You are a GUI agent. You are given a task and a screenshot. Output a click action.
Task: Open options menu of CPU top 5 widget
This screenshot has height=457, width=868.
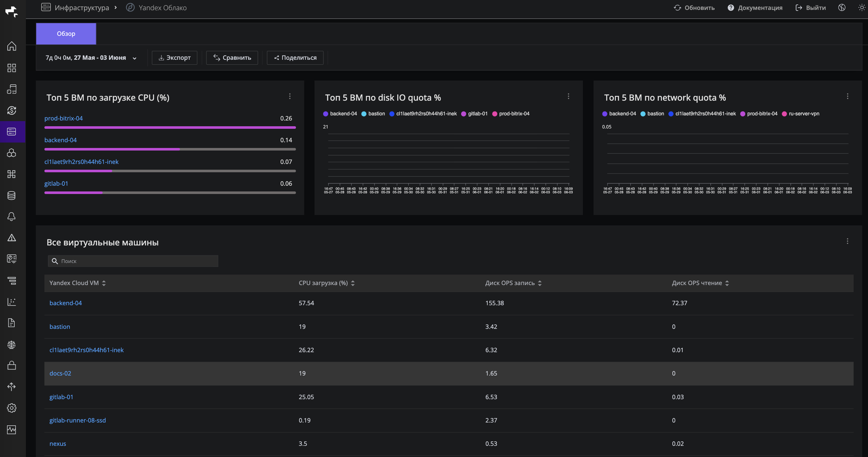tap(290, 97)
